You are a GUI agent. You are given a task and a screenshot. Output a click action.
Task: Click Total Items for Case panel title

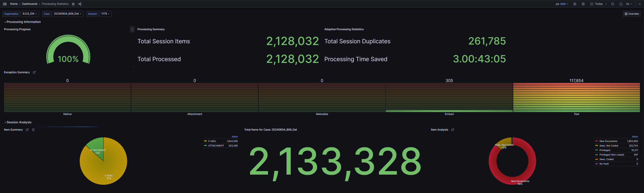(270, 130)
